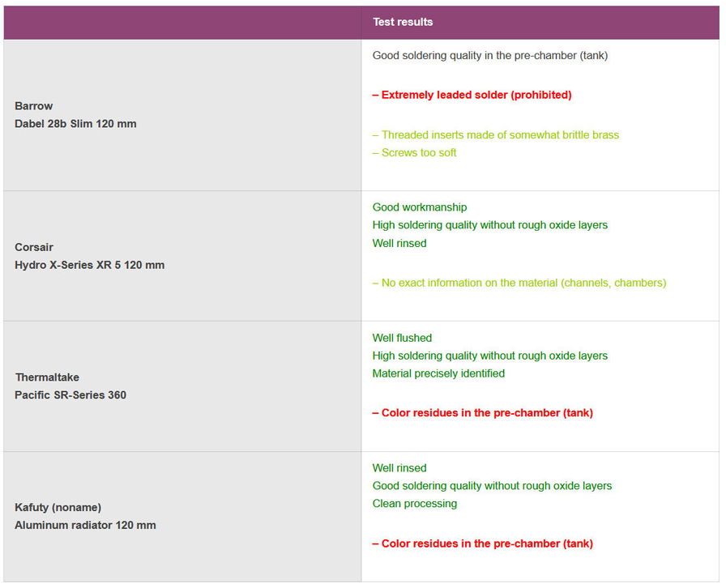Click "Good soldering quality in the pre-chamber (tank)"
Image resolution: width=726 pixels, height=588 pixels.
[x=490, y=56]
